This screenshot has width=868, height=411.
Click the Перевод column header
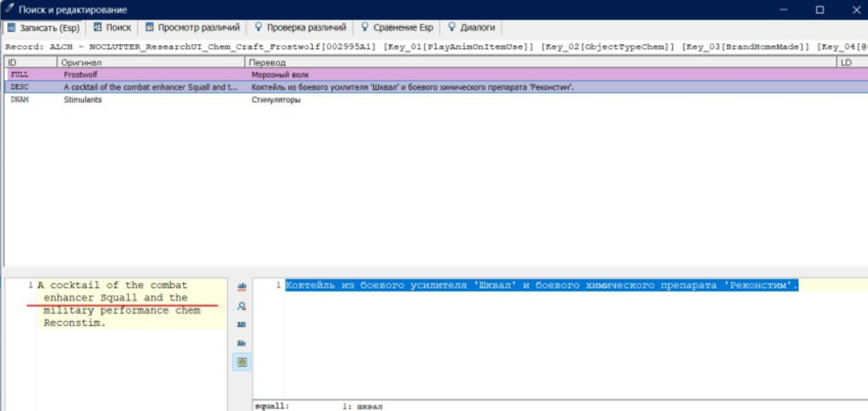point(539,62)
